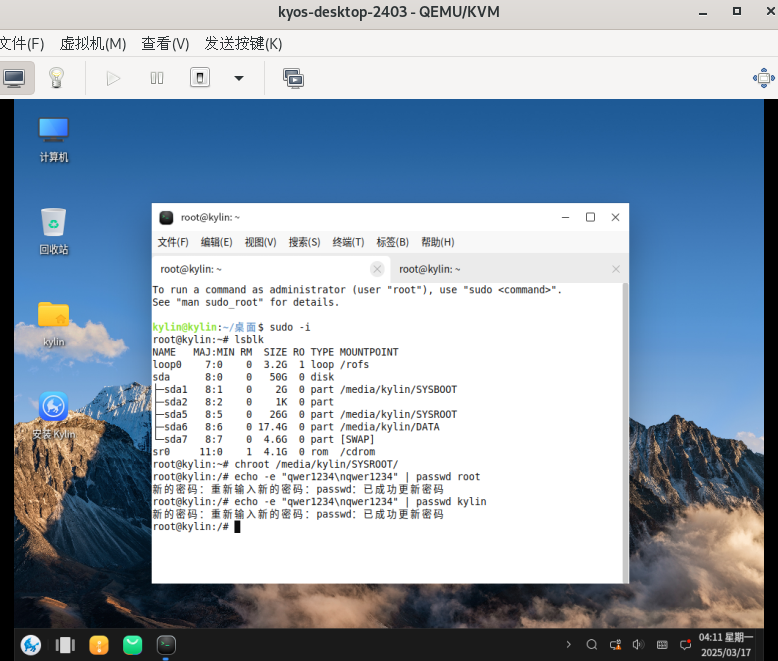
Task: Open the green taskbar application icon
Action: click(x=132, y=645)
